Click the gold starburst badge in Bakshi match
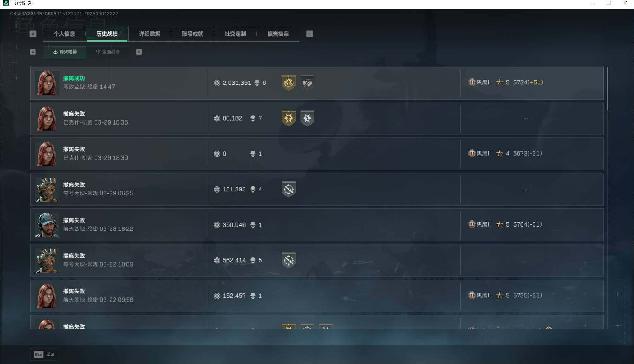Image resolution: width=634 pixels, height=364 pixels. click(289, 118)
